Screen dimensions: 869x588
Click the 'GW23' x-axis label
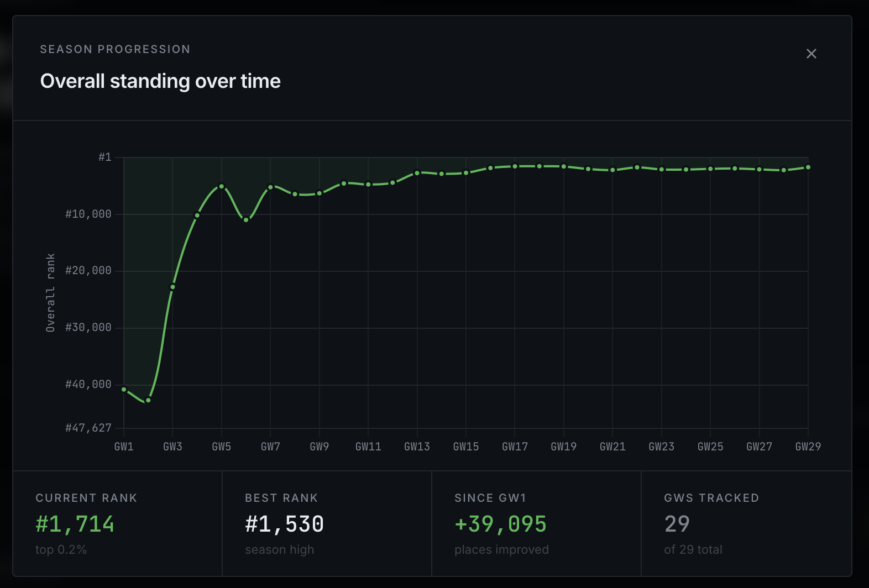(x=662, y=447)
